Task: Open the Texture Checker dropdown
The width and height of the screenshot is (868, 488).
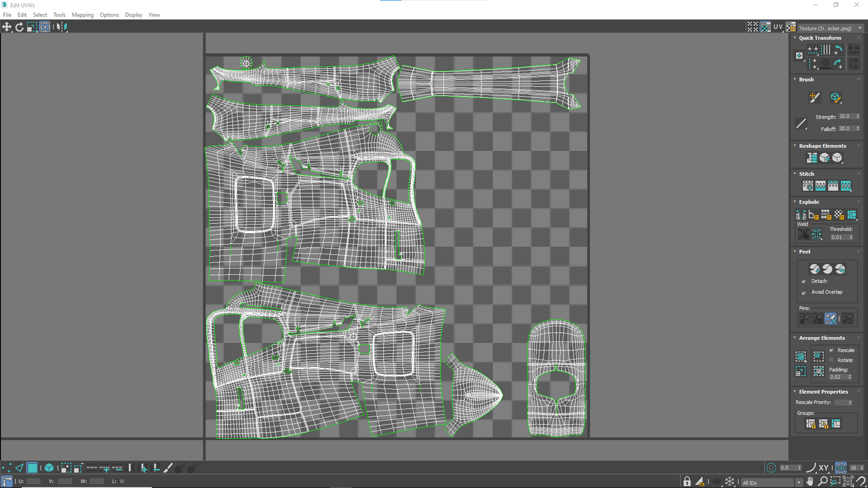Action: click(x=830, y=28)
